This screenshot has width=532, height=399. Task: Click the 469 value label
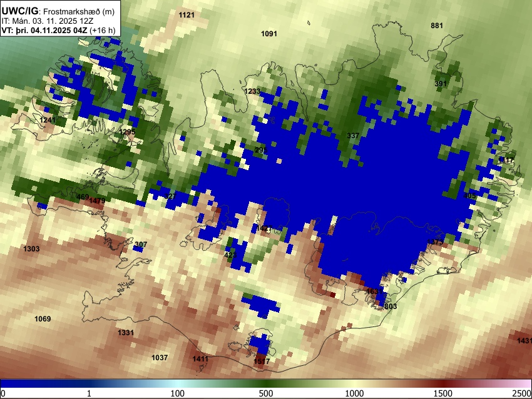pos(83,197)
